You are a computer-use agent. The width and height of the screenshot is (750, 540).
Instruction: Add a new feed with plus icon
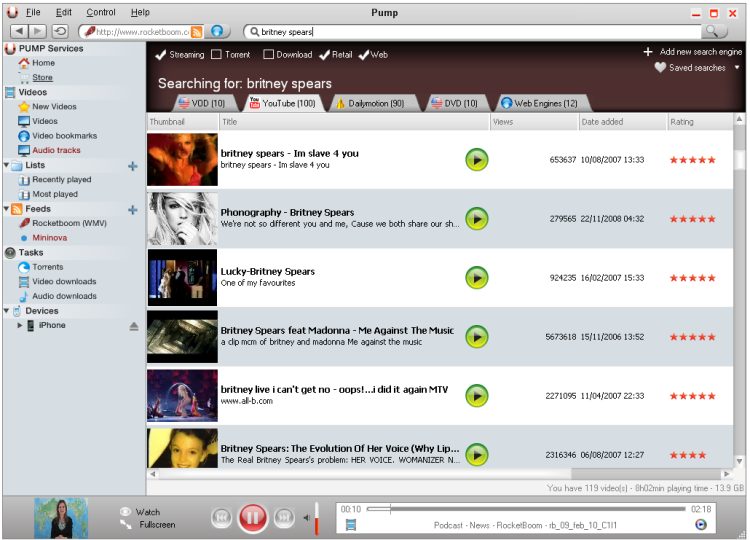(133, 209)
